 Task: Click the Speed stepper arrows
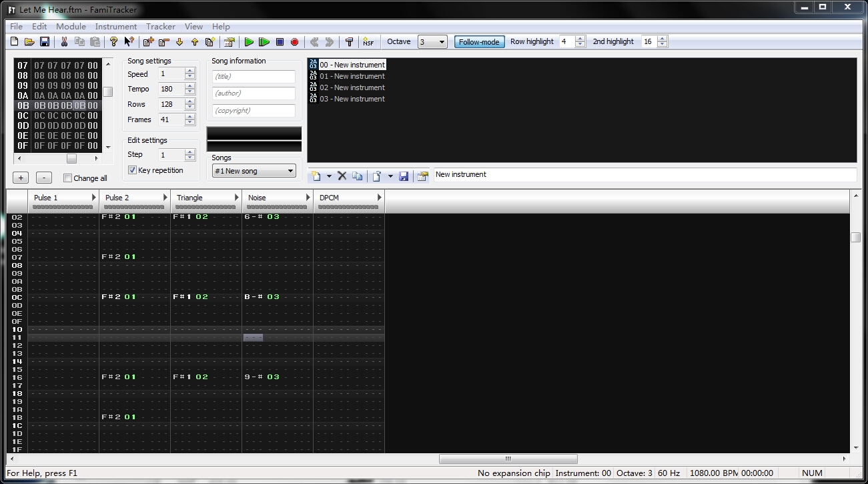pos(190,74)
